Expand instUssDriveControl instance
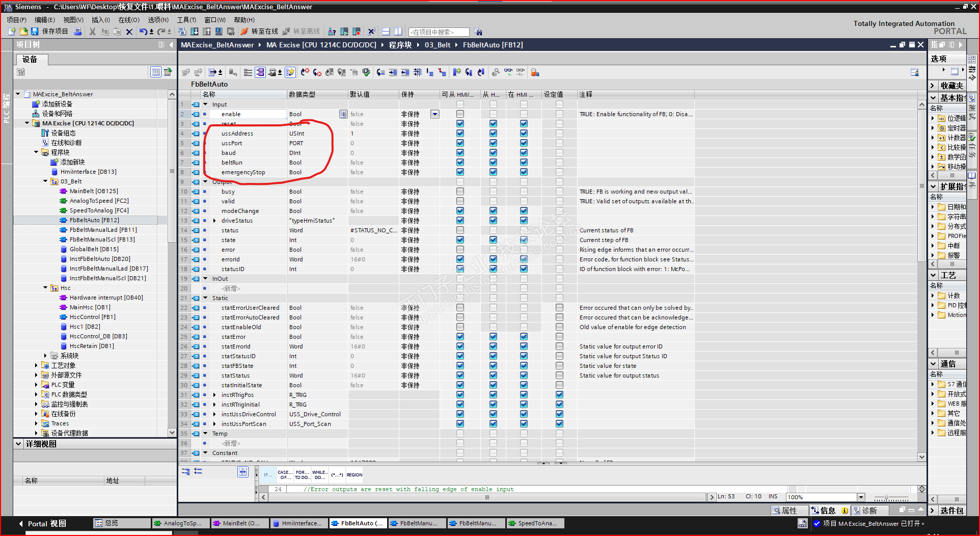 [214, 414]
